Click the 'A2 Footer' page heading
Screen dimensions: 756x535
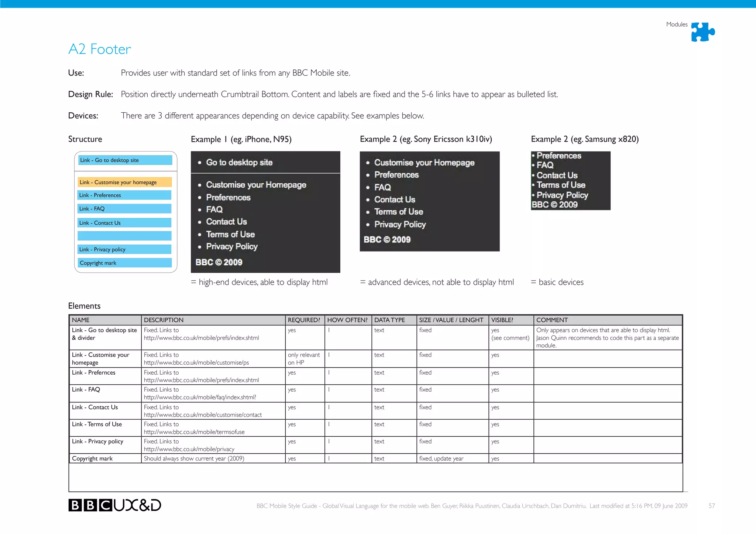pyautogui.click(x=100, y=49)
